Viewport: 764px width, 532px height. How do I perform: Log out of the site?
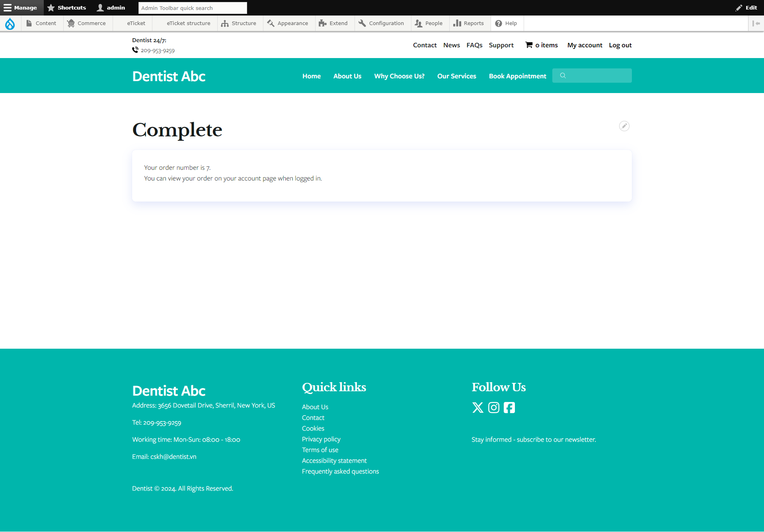point(620,45)
